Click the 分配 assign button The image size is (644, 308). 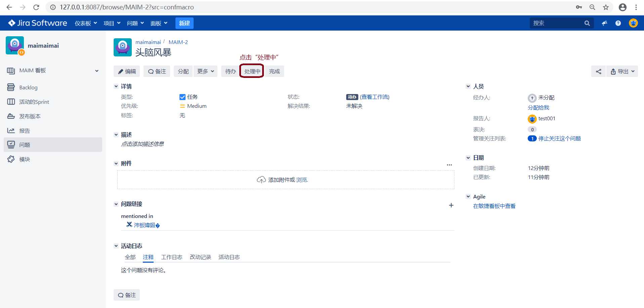pyautogui.click(x=183, y=71)
